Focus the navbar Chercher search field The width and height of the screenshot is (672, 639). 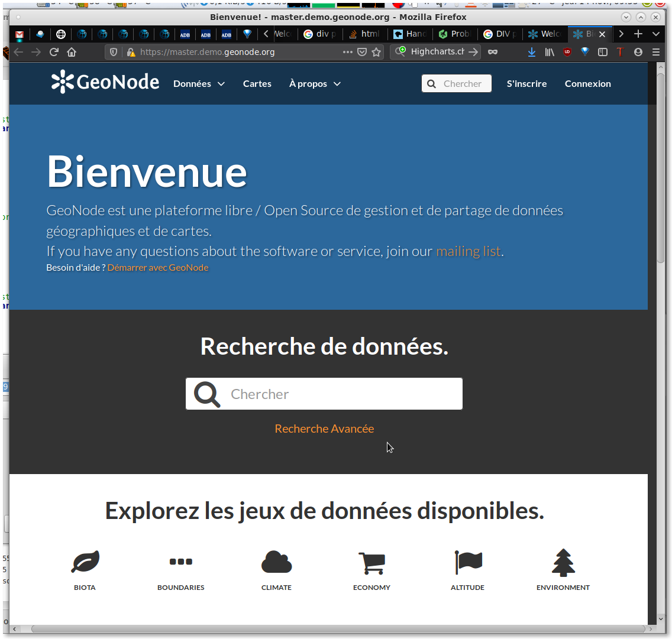coord(457,83)
